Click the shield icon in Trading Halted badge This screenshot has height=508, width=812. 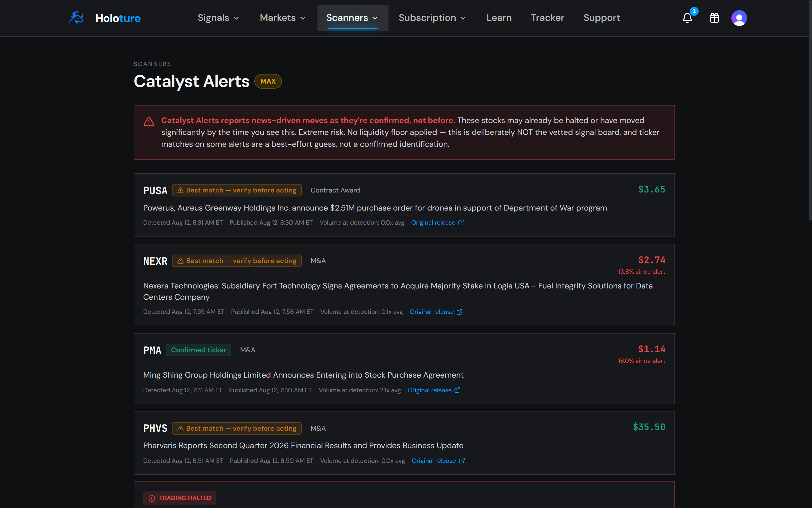152,498
